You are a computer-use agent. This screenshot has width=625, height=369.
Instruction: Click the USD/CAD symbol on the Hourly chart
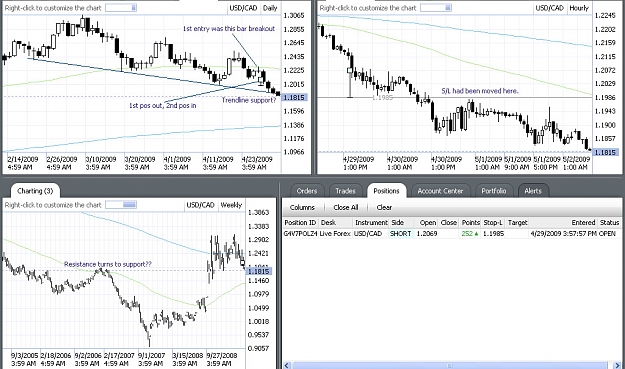550,8
